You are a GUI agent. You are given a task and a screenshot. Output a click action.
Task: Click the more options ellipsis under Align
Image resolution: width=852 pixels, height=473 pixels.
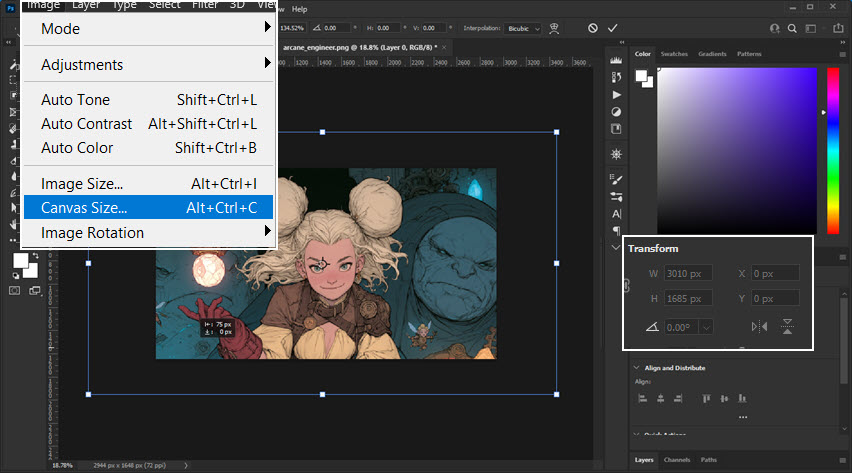[743, 417]
